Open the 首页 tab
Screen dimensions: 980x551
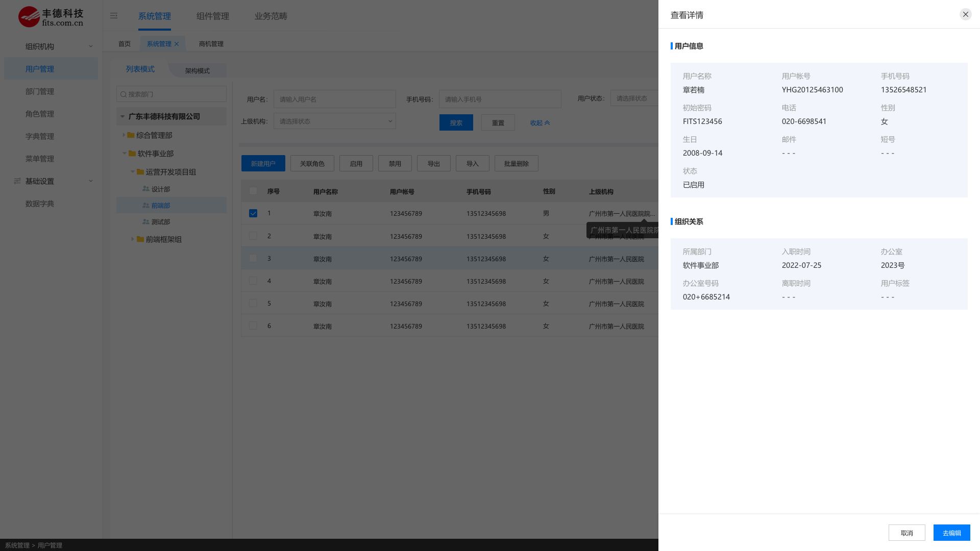point(125,44)
